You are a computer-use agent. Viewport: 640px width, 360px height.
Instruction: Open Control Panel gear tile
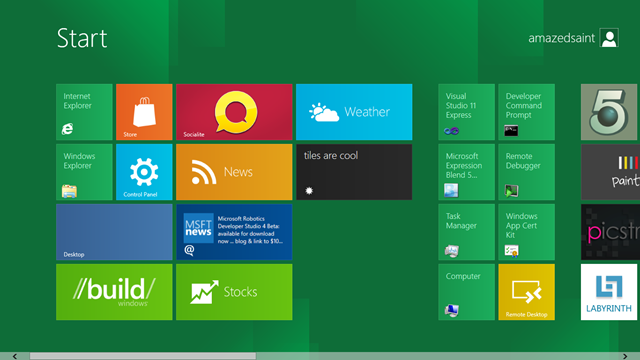point(144,172)
